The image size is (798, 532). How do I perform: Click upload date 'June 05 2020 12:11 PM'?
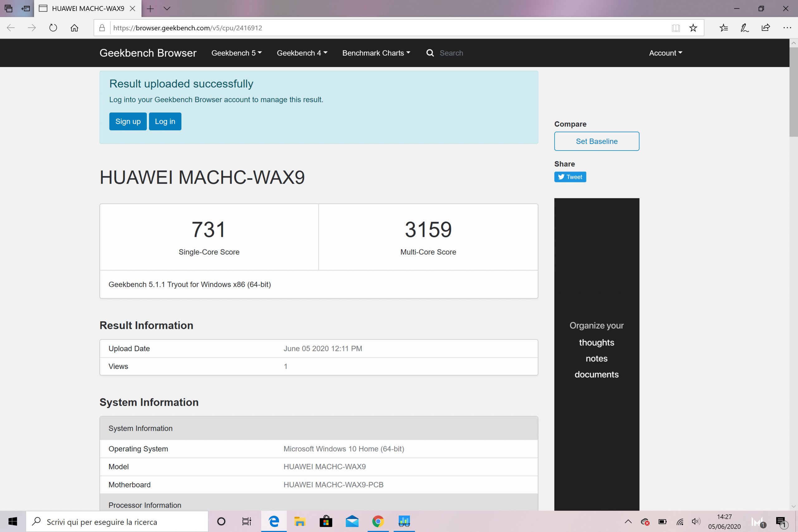coord(323,348)
